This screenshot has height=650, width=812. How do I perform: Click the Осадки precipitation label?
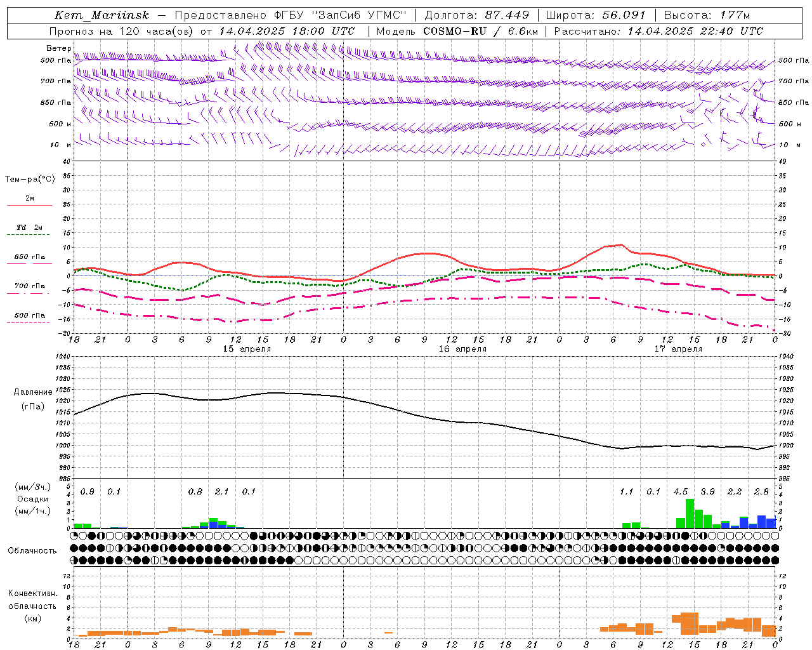pyautogui.click(x=32, y=499)
